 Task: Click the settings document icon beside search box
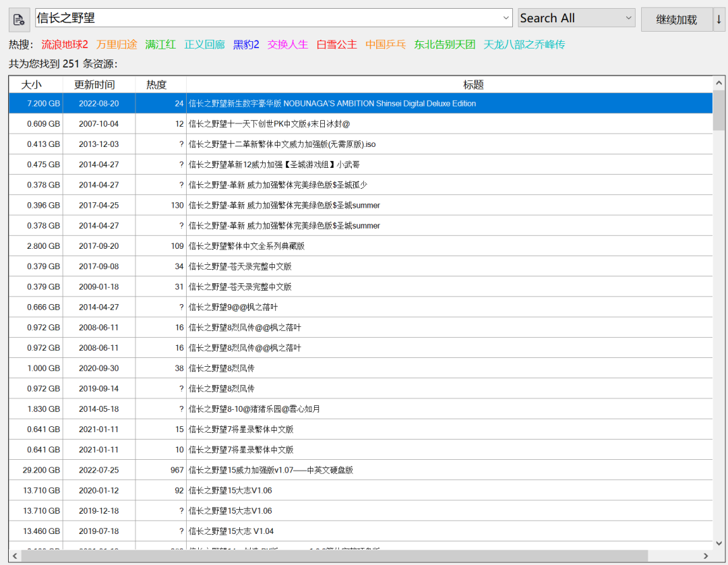tap(20, 20)
